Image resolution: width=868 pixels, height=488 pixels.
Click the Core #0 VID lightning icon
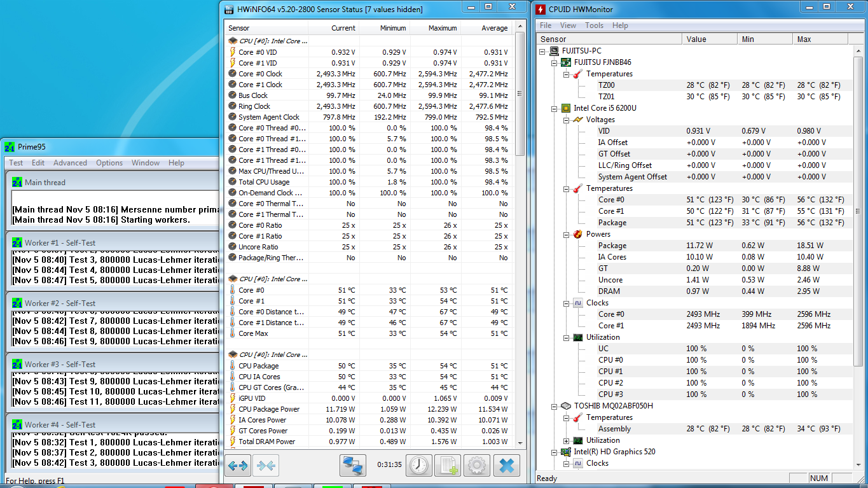click(x=233, y=52)
